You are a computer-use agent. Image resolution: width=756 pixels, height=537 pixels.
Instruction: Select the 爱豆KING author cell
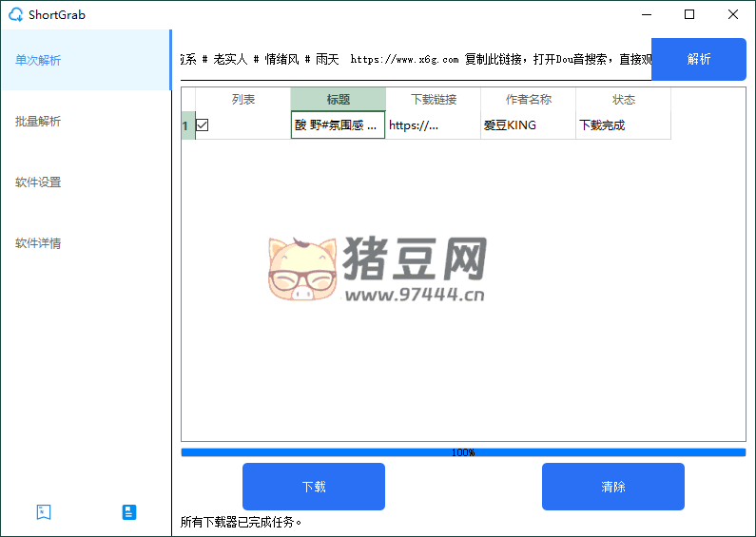(528, 125)
